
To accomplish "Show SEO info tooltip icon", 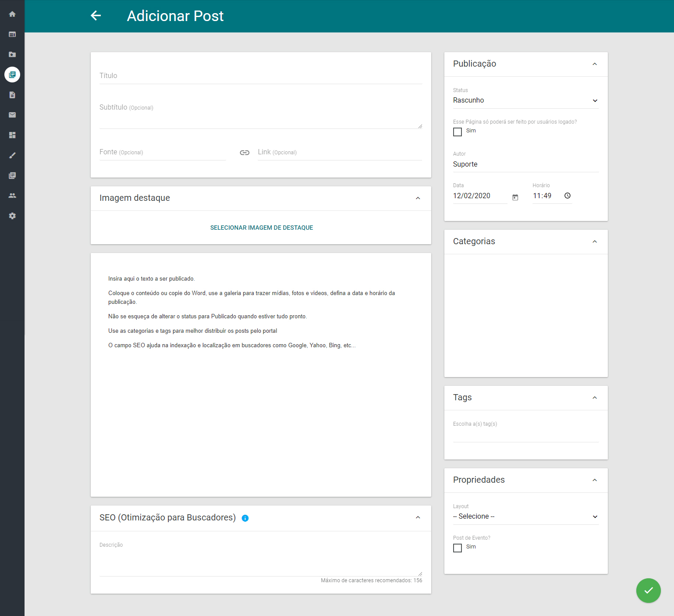I will 245,518.
